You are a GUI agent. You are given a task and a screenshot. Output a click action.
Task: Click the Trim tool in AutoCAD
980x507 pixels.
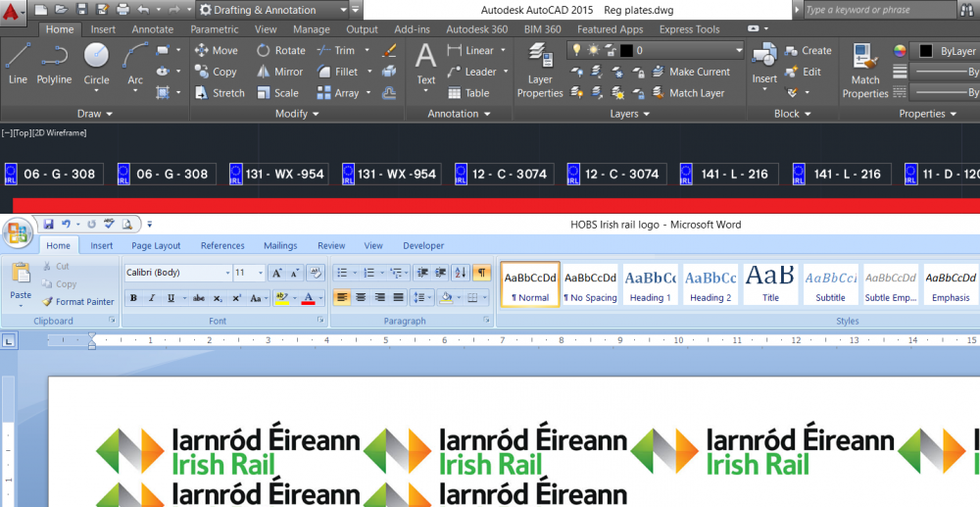click(x=336, y=51)
